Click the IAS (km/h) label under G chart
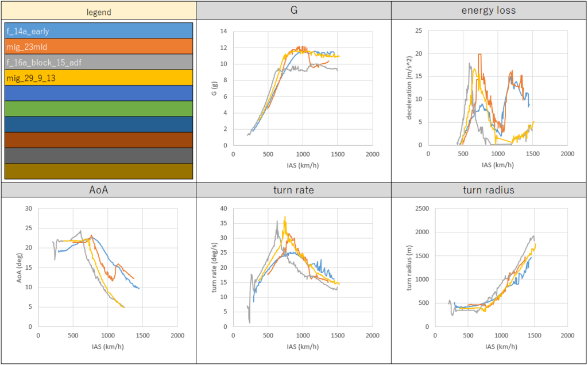The height and width of the screenshot is (365, 588). [303, 165]
